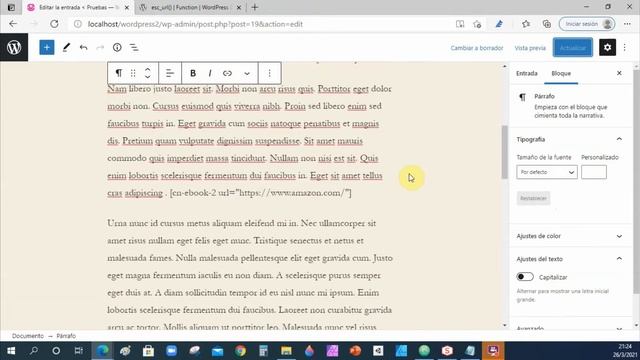Click Vista previa link
The width and height of the screenshot is (640, 360).
(x=530, y=48)
